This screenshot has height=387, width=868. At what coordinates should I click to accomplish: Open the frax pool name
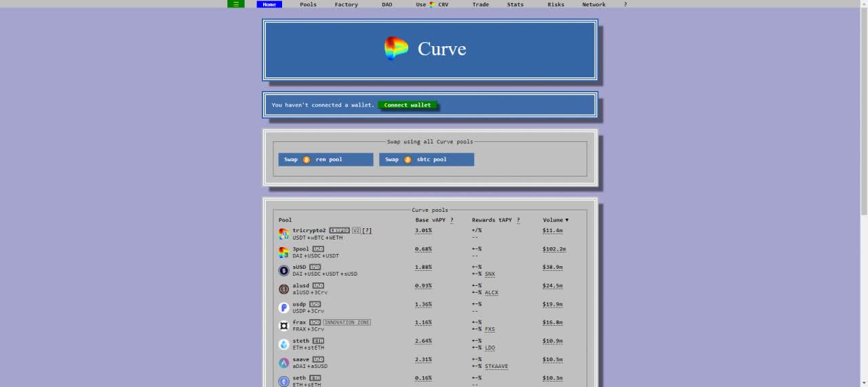pos(299,322)
